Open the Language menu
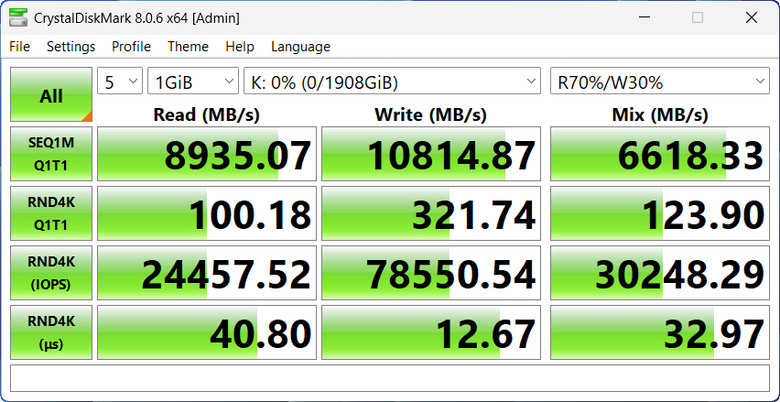 (300, 47)
